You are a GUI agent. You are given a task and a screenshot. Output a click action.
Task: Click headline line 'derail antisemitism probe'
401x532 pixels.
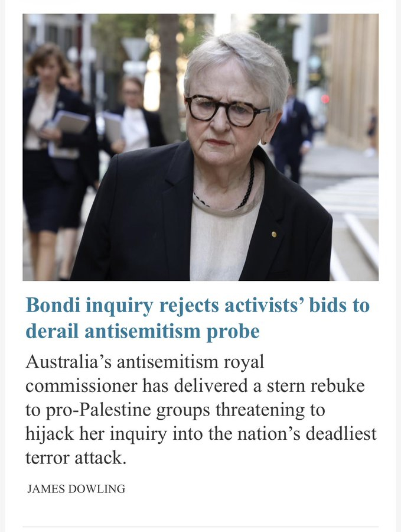coord(143,331)
